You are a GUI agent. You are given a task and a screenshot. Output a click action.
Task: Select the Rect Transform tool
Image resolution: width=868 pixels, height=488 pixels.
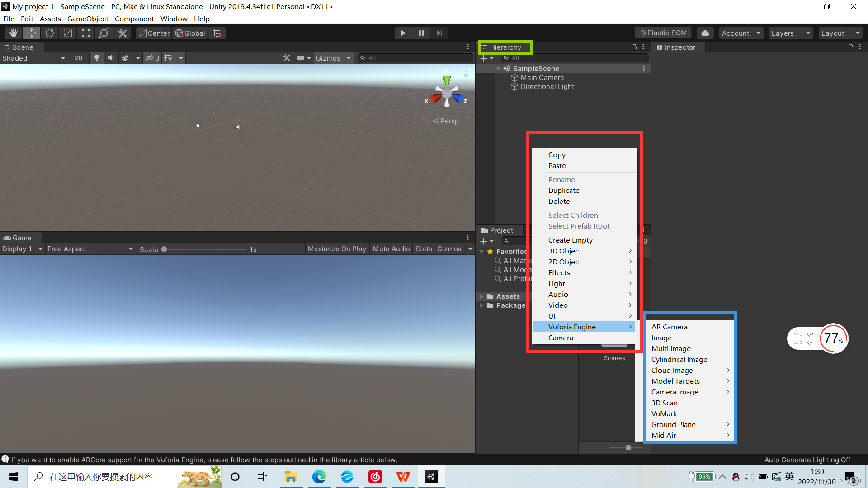coord(86,33)
